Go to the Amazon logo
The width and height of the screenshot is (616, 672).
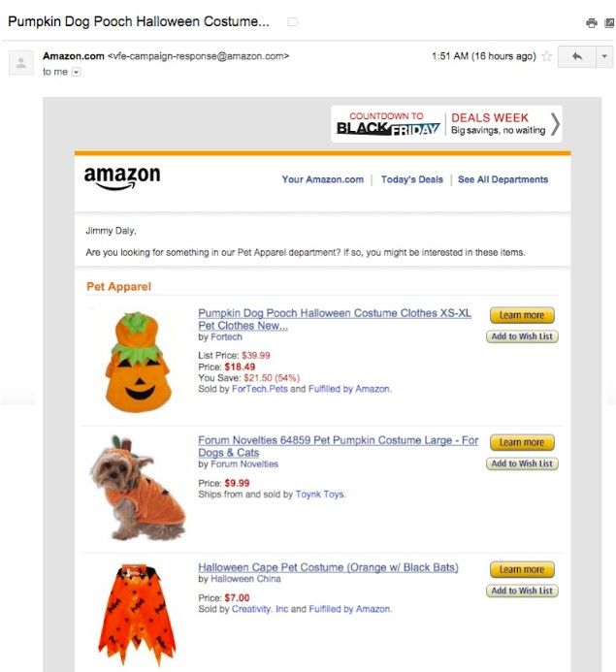[x=122, y=177]
